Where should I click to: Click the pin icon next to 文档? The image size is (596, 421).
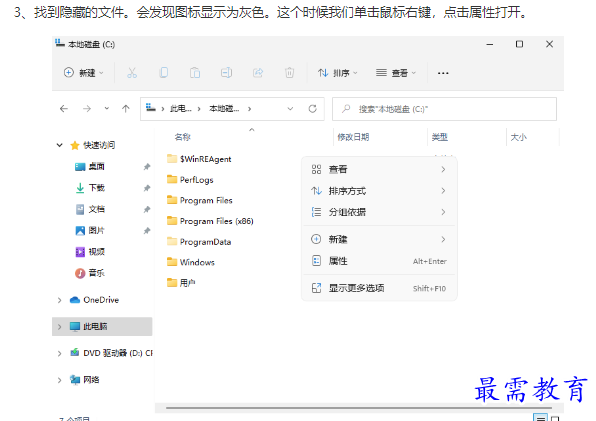147,209
